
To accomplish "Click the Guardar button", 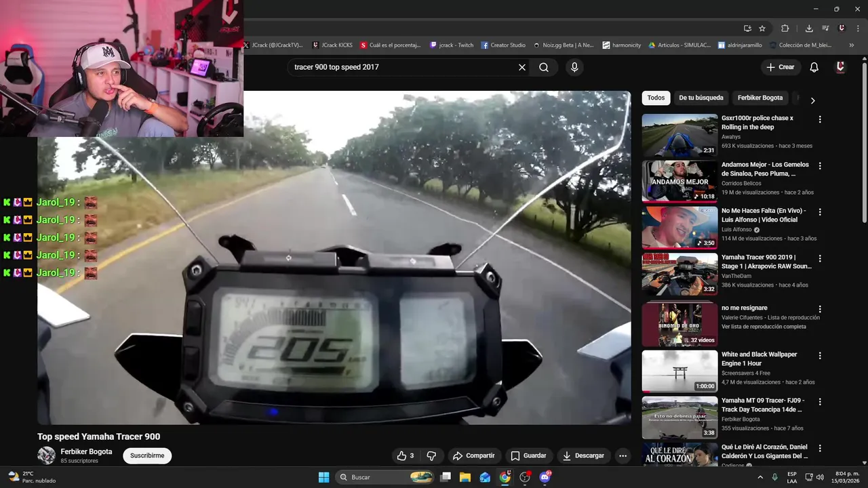I will point(528,455).
